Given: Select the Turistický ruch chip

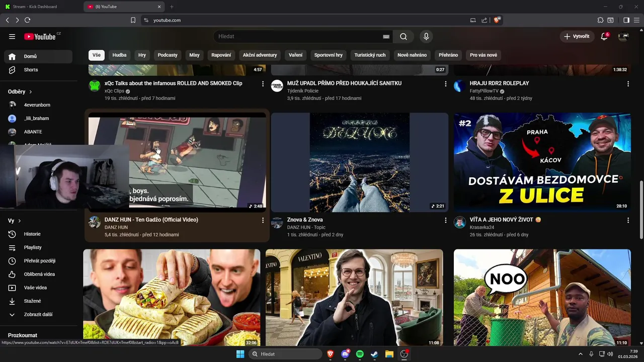Looking at the screenshot, I should pyautogui.click(x=370, y=55).
